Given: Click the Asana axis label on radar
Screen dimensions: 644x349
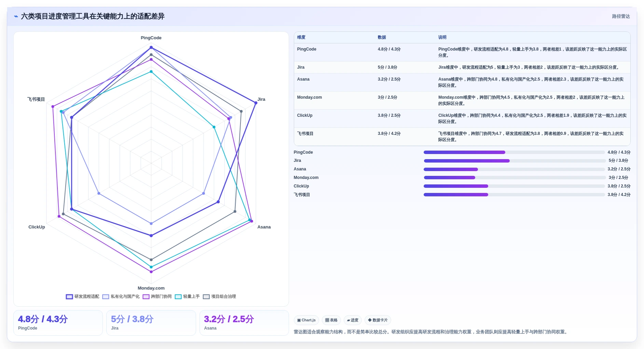Looking at the screenshot, I should coord(264,227).
